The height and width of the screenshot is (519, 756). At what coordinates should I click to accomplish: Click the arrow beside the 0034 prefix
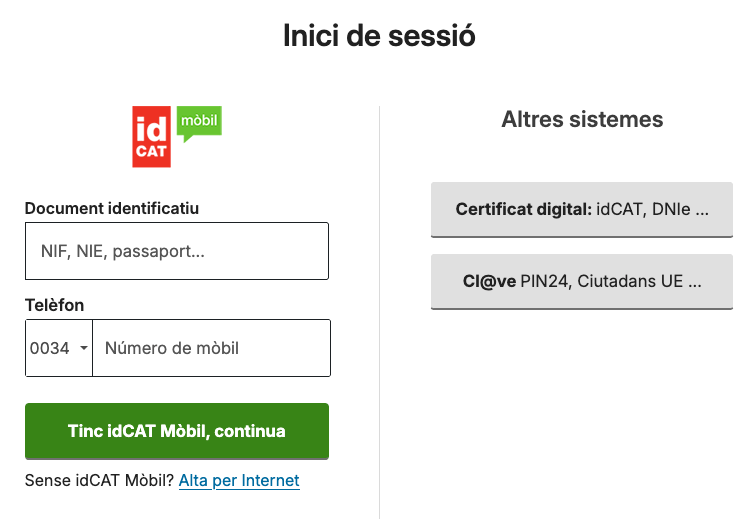click(x=83, y=348)
